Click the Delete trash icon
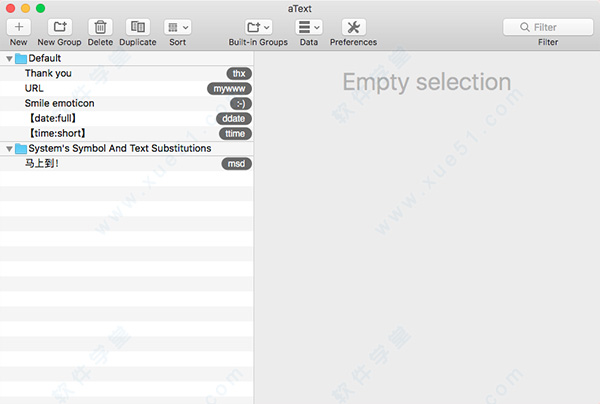Viewport: 600px width, 404px height. [100, 27]
